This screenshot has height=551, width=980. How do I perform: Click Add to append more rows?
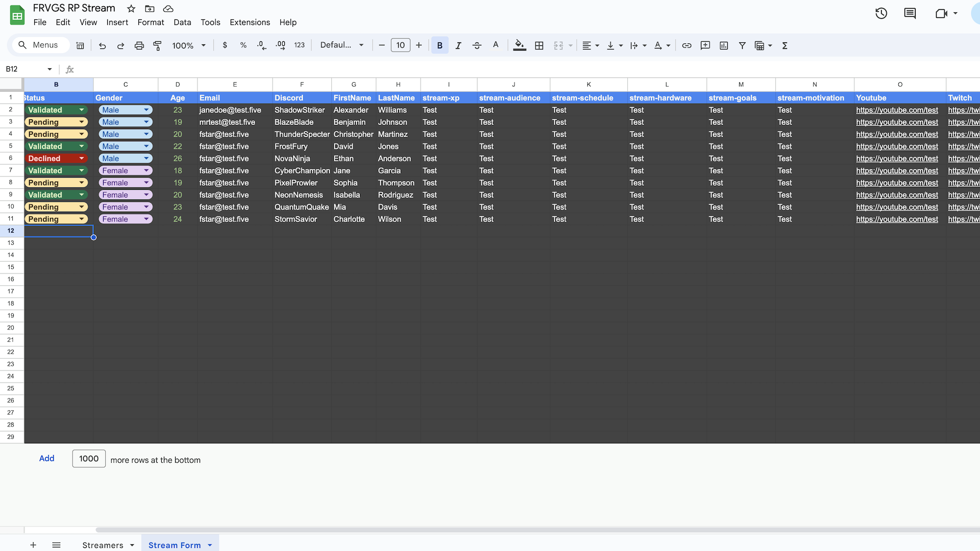(46, 458)
